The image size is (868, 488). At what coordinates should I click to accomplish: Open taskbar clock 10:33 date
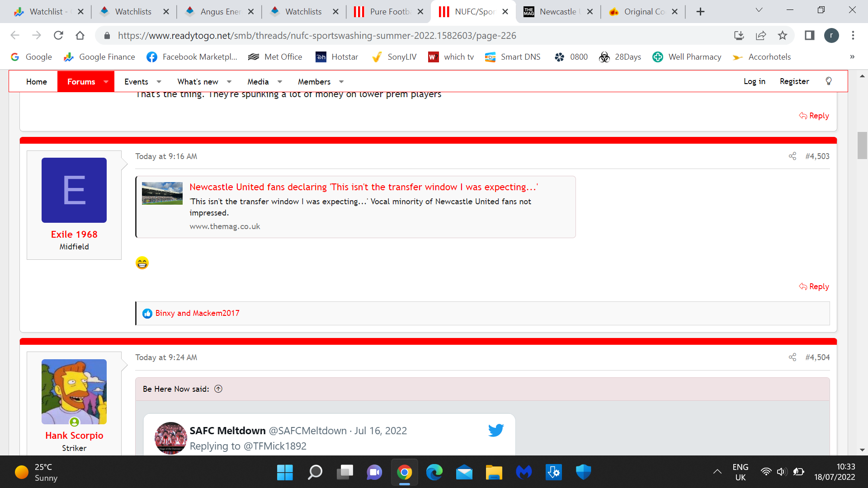click(x=835, y=472)
